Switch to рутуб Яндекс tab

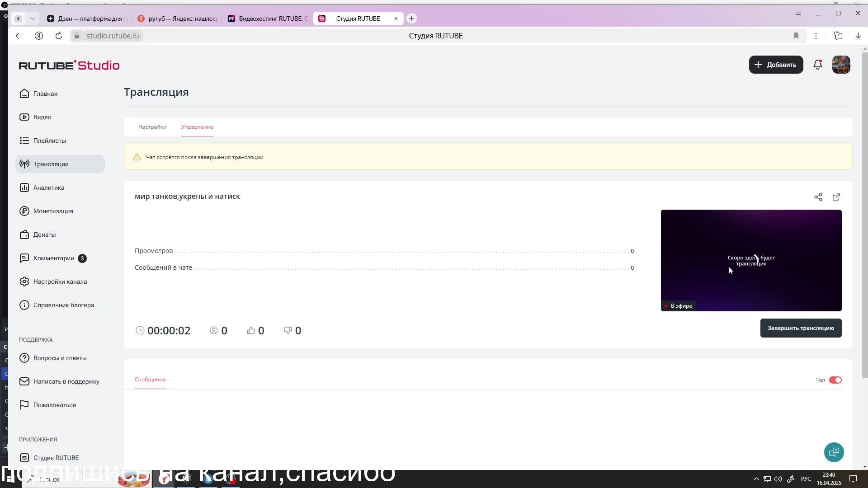(x=178, y=19)
